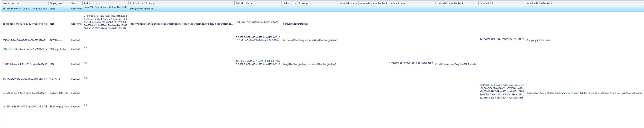Click the Included Roles column header
Viewport: 644px width, 128px height.
click(x=487, y=3)
